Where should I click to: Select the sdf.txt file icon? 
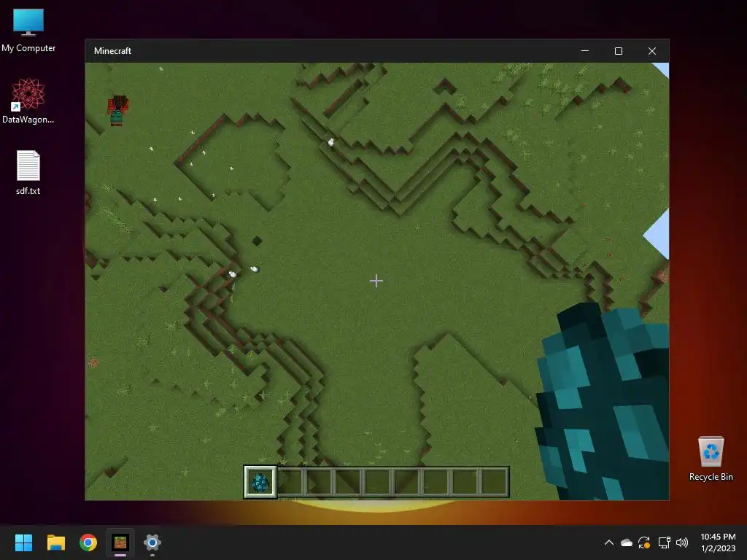pos(28,172)
